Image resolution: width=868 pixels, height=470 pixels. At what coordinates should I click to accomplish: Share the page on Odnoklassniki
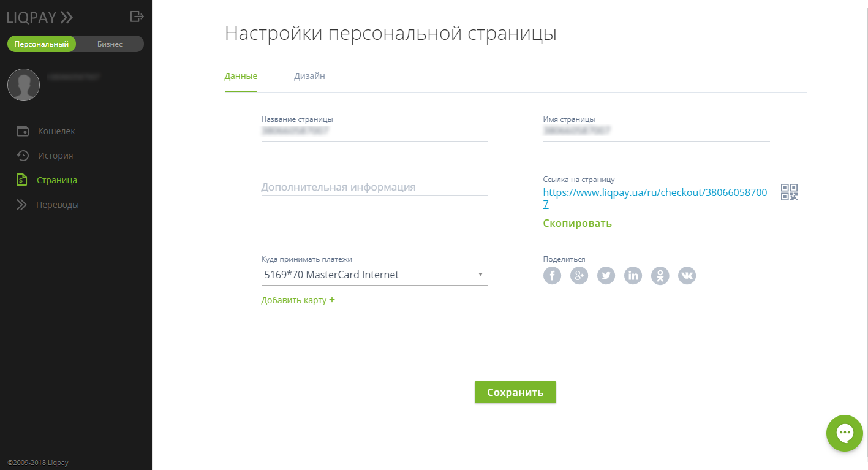coord(660,275)
